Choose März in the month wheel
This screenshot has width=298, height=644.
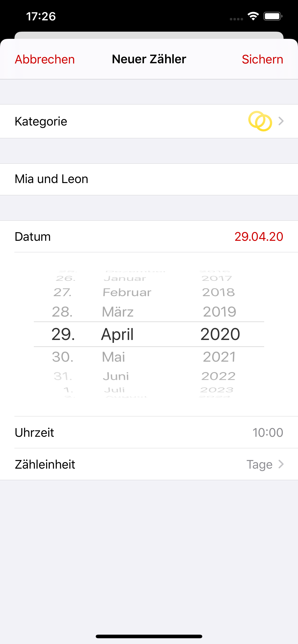pos(118,312)
